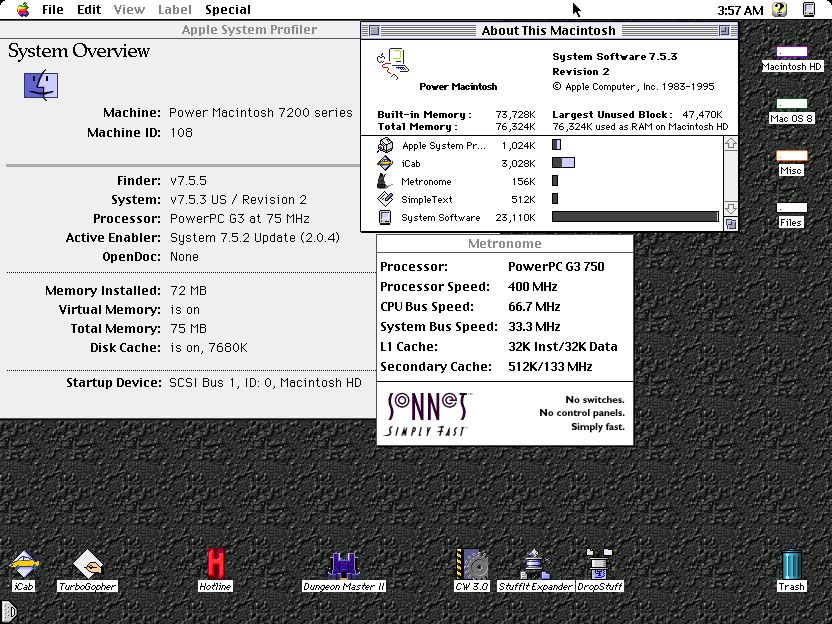Click the Control Strip tab on the desktop's bottom edge
Viewport: 832px width, 624px height.
click(x=8, y=612)
